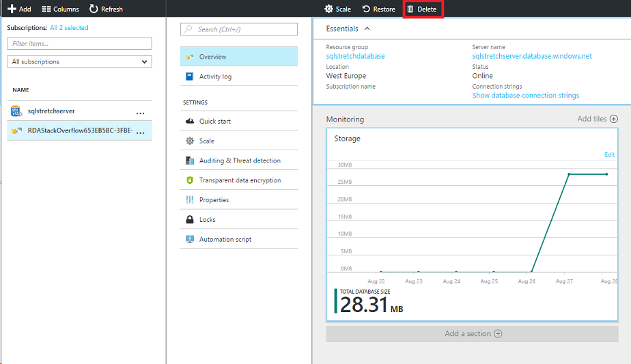Click the Add plus icon

point(12,9)
